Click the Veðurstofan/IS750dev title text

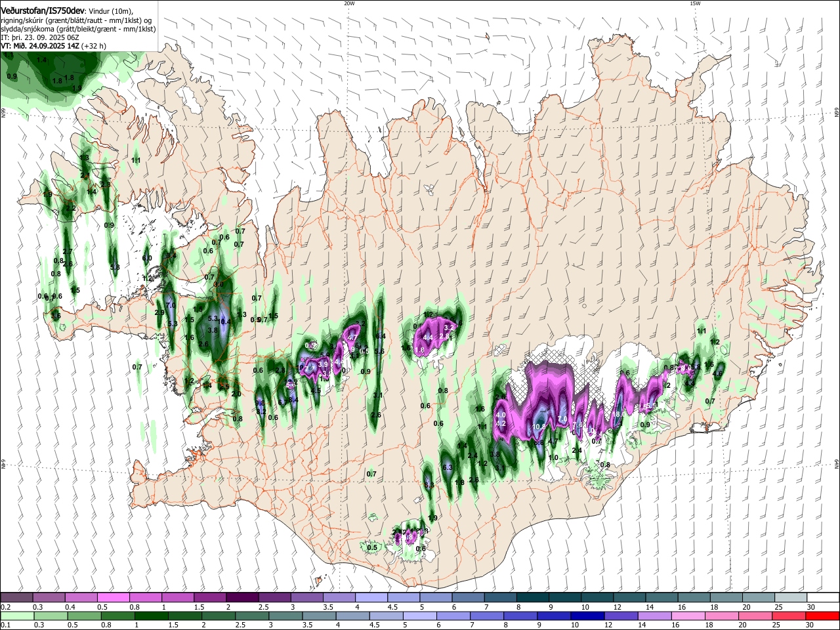(x=43, y=10)
